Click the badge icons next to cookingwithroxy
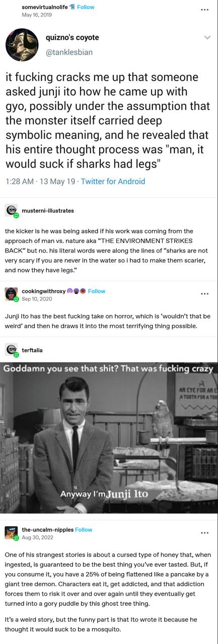The width and height of the screenshot is (218, 644). tap(77, 291)
